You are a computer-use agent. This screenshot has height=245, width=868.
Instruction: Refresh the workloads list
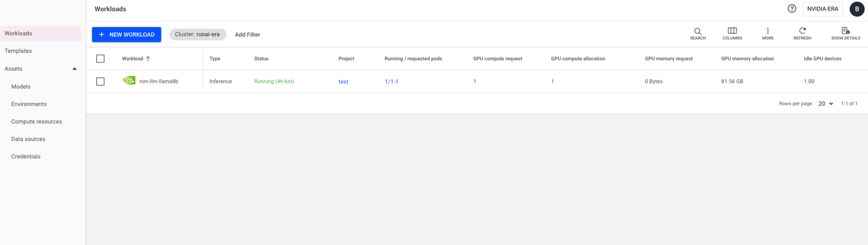(802, 30)
